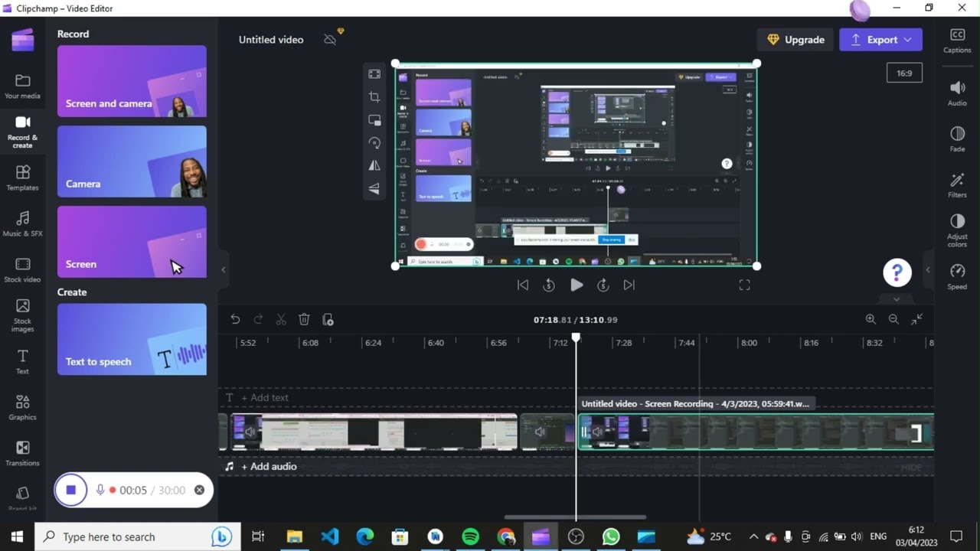
Task: Click the cloud sync disabled icon
Action: coord(330,40)
